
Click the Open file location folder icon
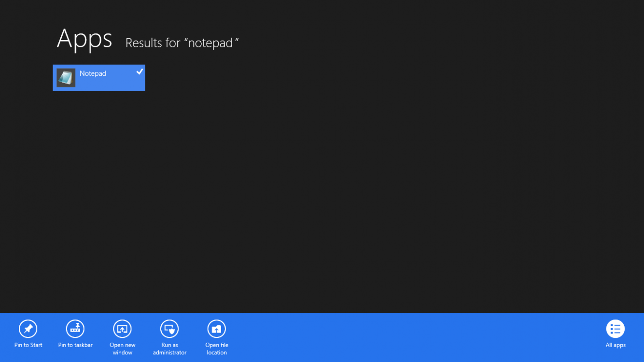216,329
